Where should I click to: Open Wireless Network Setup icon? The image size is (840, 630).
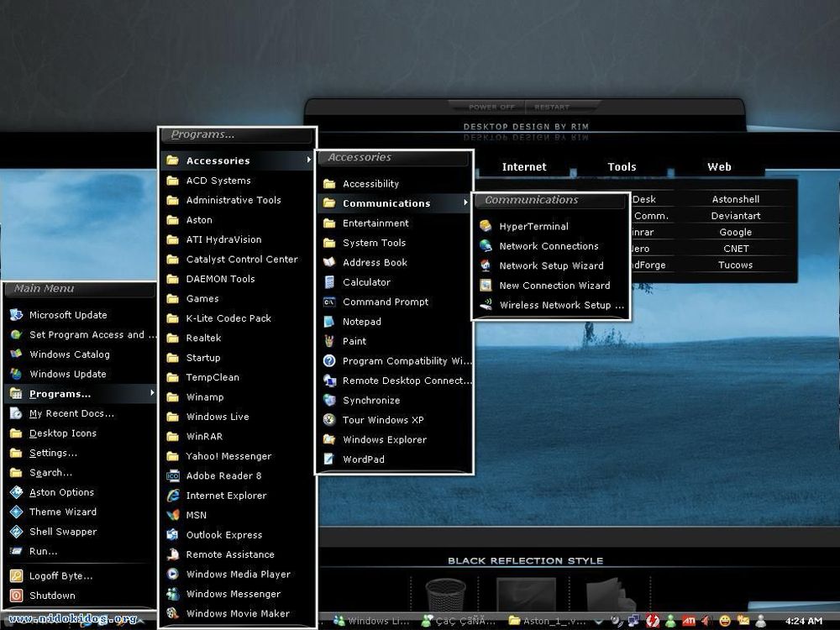pos(486,305)
